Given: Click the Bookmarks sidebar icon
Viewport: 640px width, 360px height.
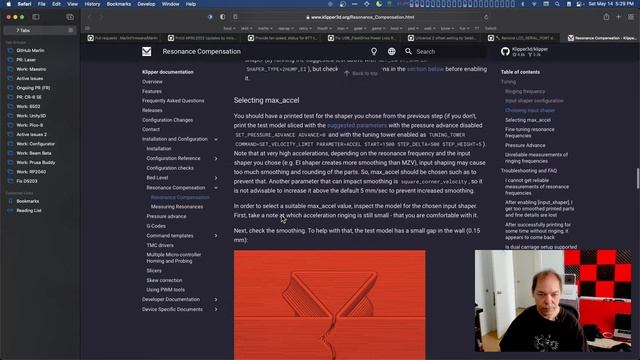Looking at the screenshot, I should point(11,201).
